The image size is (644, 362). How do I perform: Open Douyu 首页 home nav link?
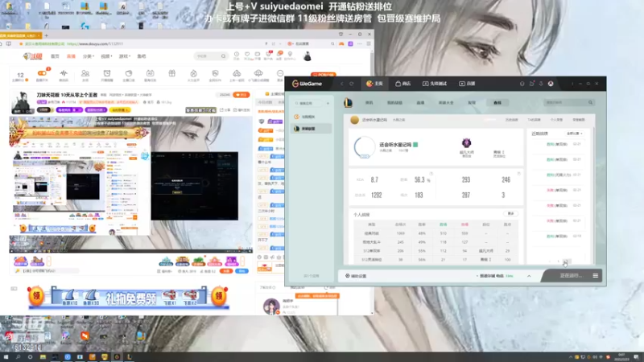tap(55, 56)
